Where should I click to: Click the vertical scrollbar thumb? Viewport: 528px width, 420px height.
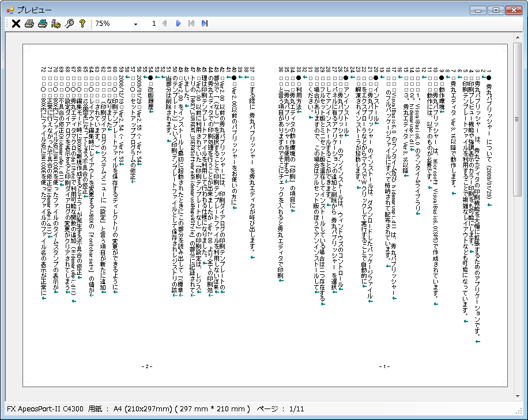(x=518, y=121)
